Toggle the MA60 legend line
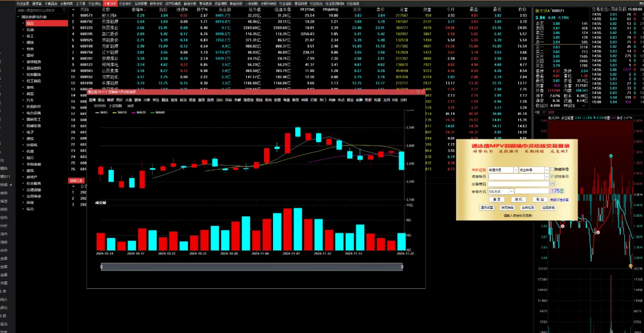Image resolution: width=644 pixels, height=333 pixels. [157, 113]
